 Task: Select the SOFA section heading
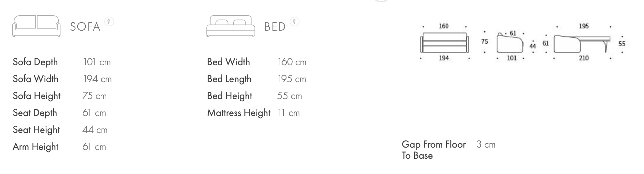(85, 27)
